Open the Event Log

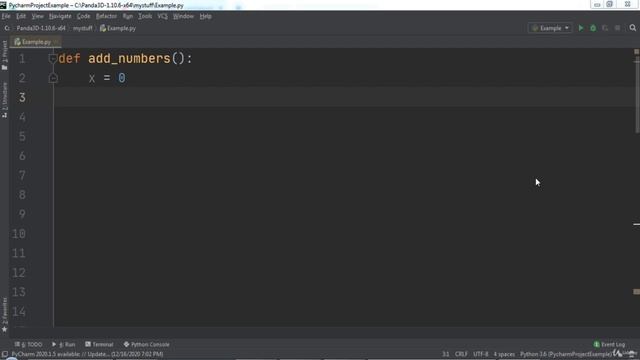click(609, 344)
